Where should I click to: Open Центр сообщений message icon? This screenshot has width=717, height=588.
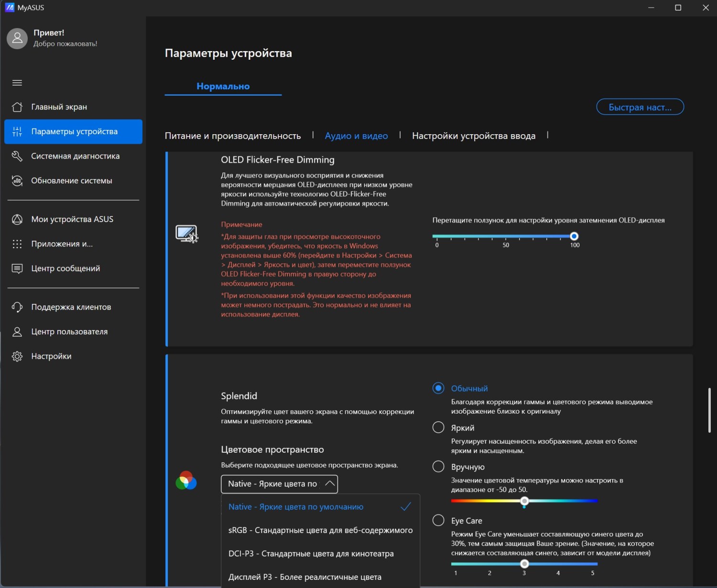pyautogui.click(x=17, y=268)
